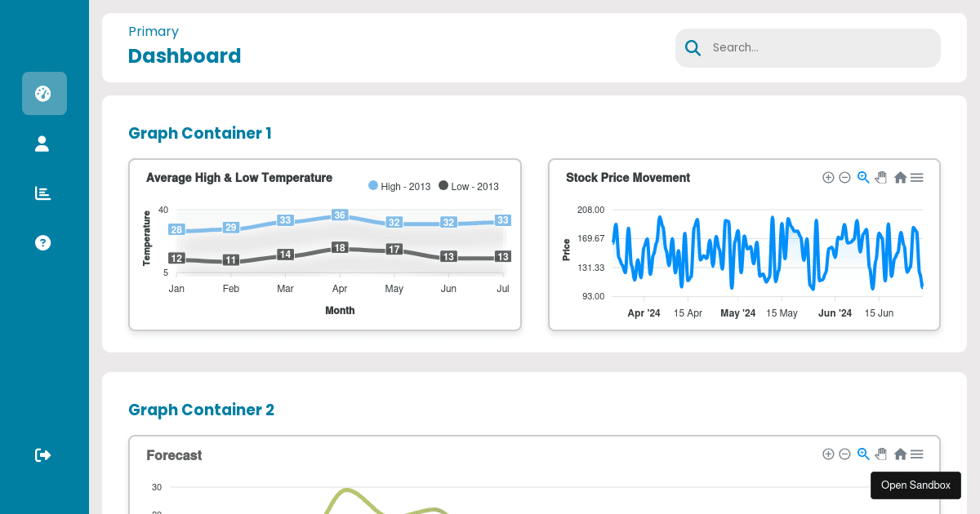Reset Stock Price chart view with the home icon
Image resolution: width=980 pixels, height=514 pixels.
point(900,177)
